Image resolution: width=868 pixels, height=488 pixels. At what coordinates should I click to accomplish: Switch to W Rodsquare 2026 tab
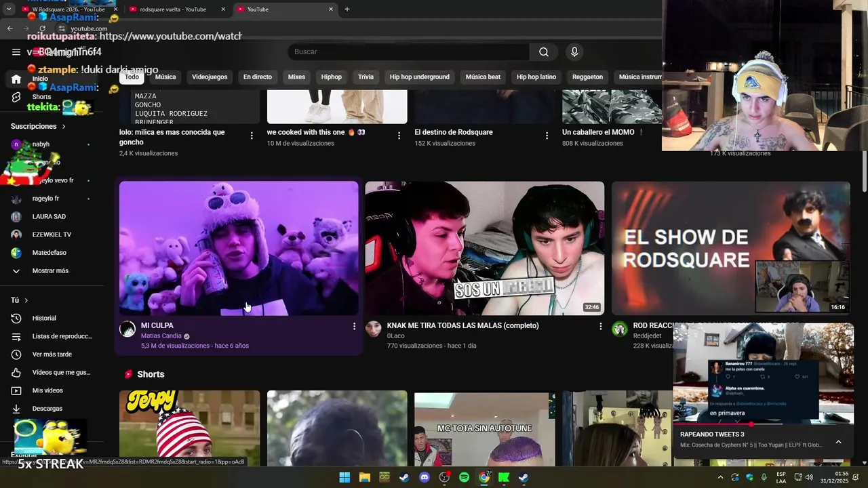(68, 9)
